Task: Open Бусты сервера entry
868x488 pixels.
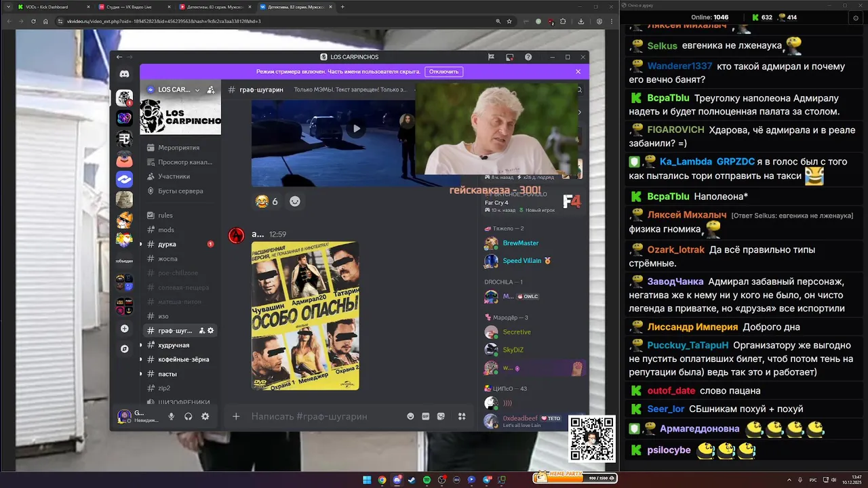Action: coord(180,191)
